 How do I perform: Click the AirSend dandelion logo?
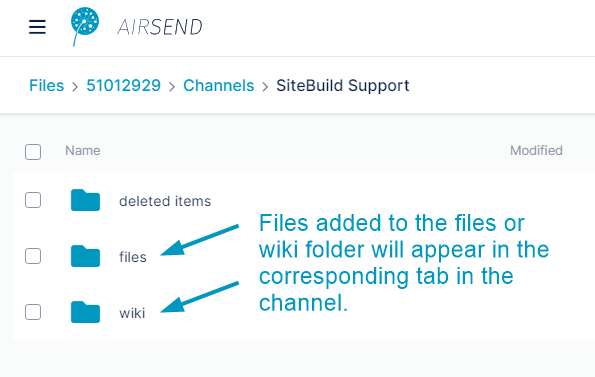(x=85, y=27)
